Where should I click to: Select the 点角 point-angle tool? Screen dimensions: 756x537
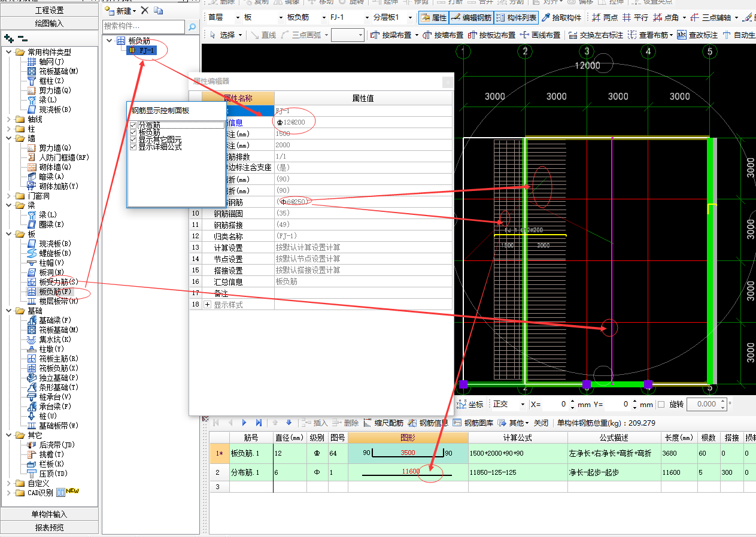tap(667, 18)
